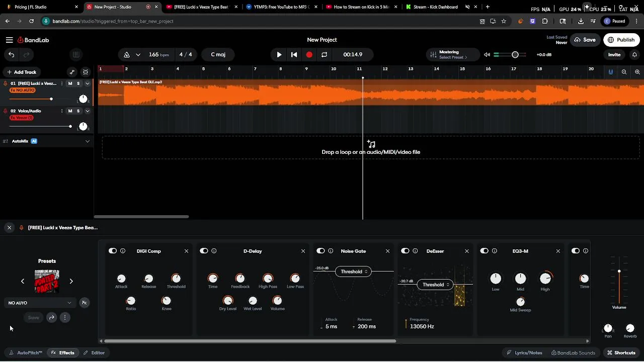Open BandLab Sounds panel

point(573,352)
